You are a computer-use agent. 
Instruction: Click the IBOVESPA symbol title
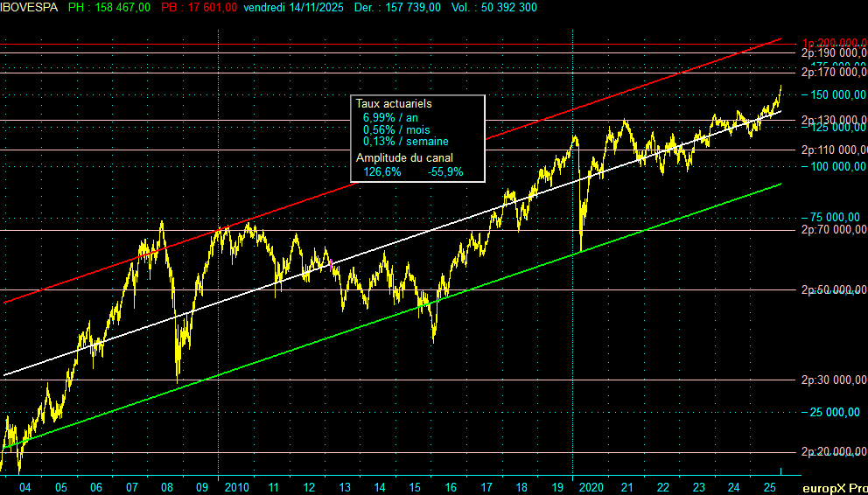[x=29, y=7]
